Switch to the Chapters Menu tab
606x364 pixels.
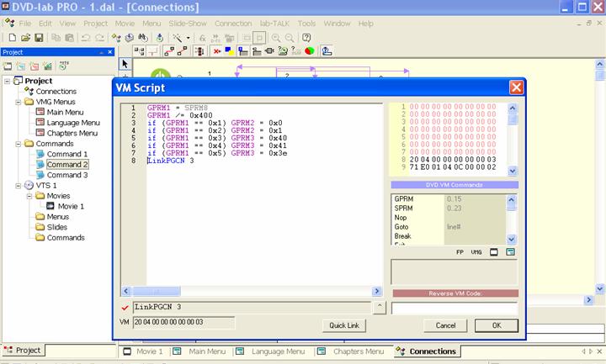click(352, 351)
